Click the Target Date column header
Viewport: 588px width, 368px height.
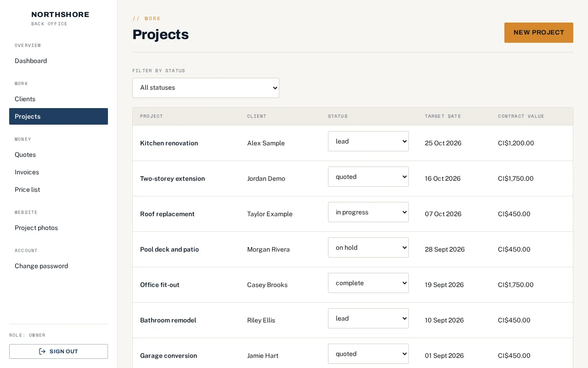tap(443, 116)
